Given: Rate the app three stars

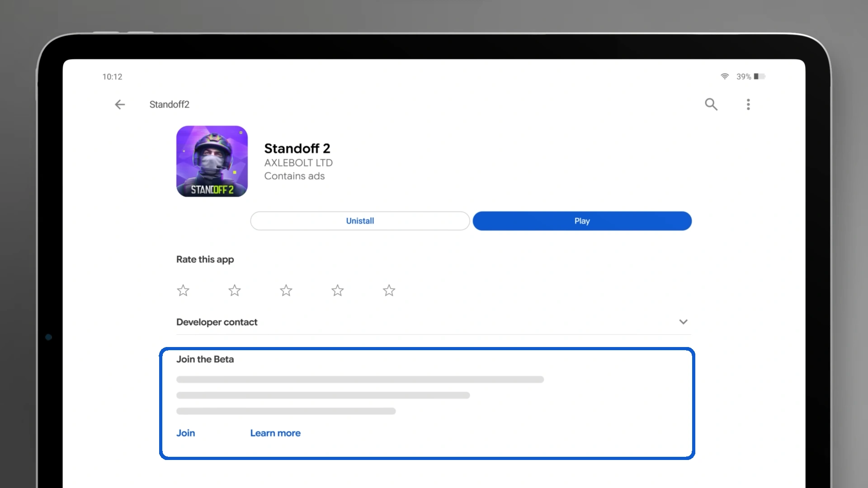Looking at the screenshot, I should [x=286, y=290].
